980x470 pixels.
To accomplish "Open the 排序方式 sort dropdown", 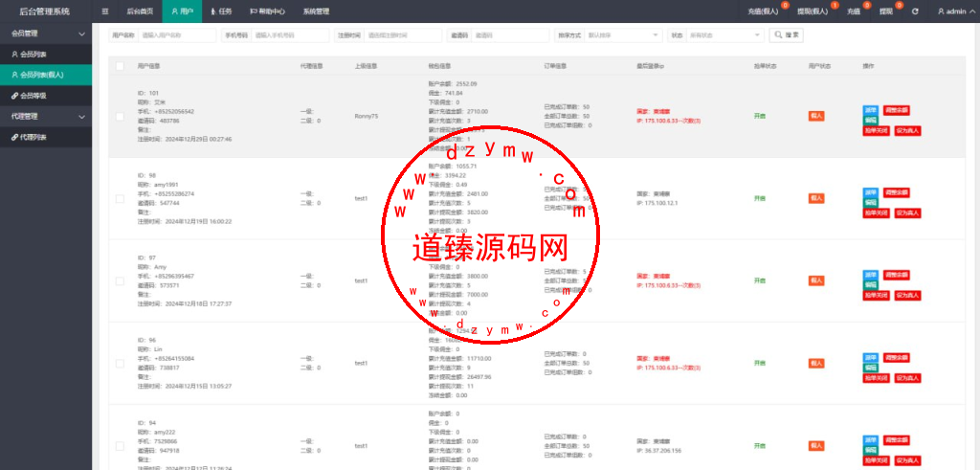I will tap(623, 35).
